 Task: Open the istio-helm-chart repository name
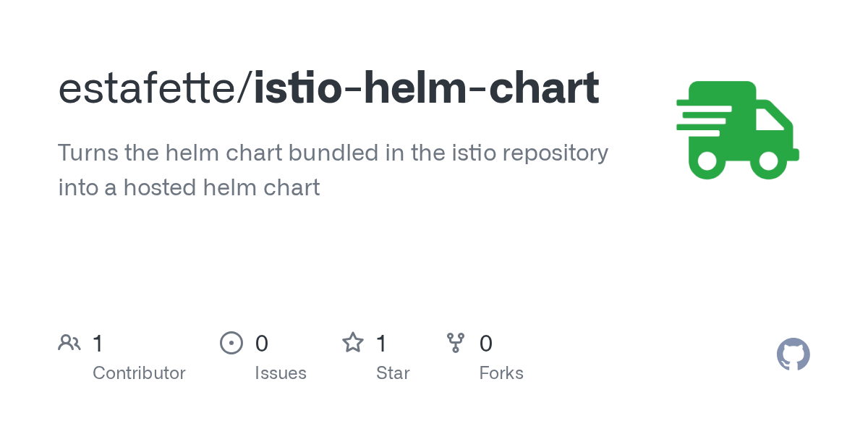point(426,88)
